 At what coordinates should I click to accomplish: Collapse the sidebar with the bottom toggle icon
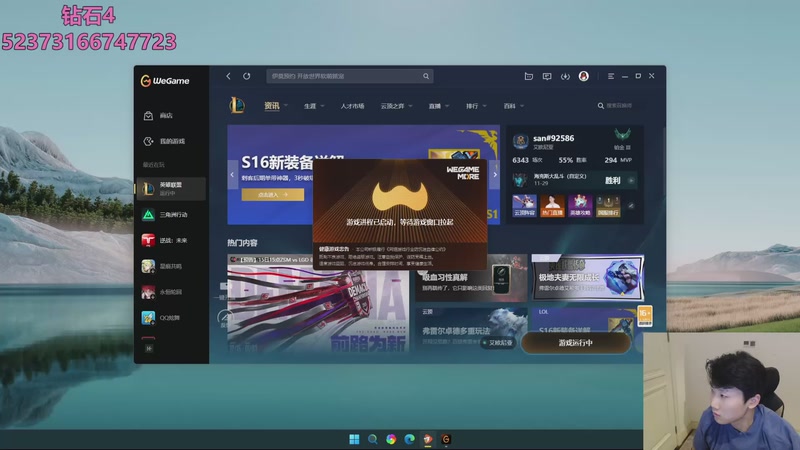pyautogui.click(x=148, y=348)
